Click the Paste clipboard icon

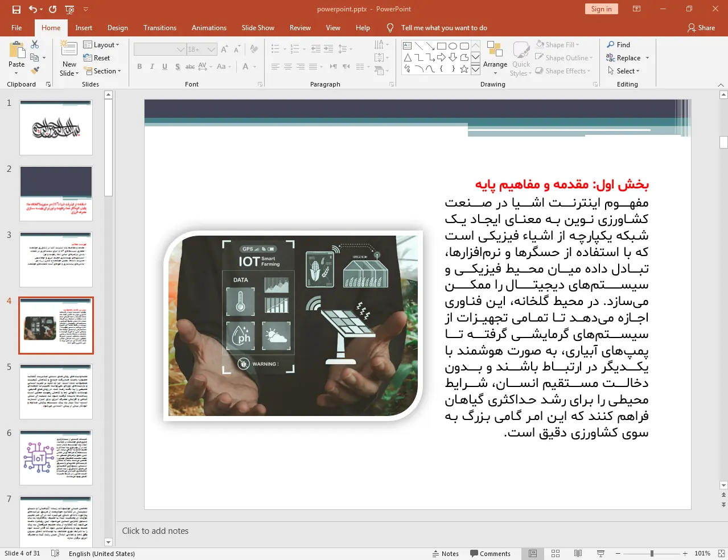coord(17,50)
